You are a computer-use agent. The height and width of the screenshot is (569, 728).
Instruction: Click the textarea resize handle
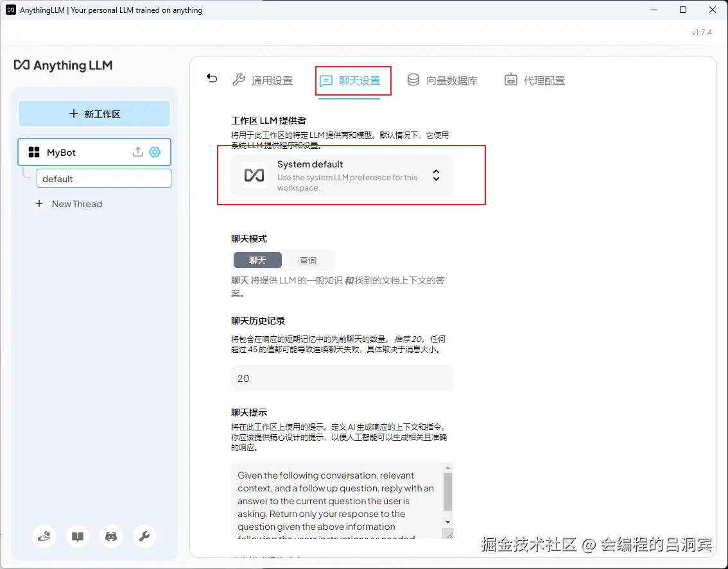coord(449,534)
